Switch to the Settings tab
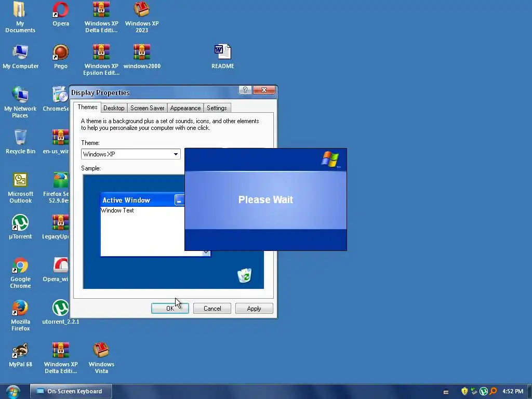 pos(217,108)
